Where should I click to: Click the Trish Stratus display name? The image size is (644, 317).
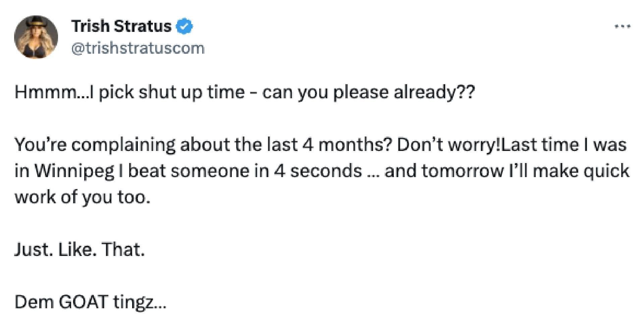pos(121,26)
